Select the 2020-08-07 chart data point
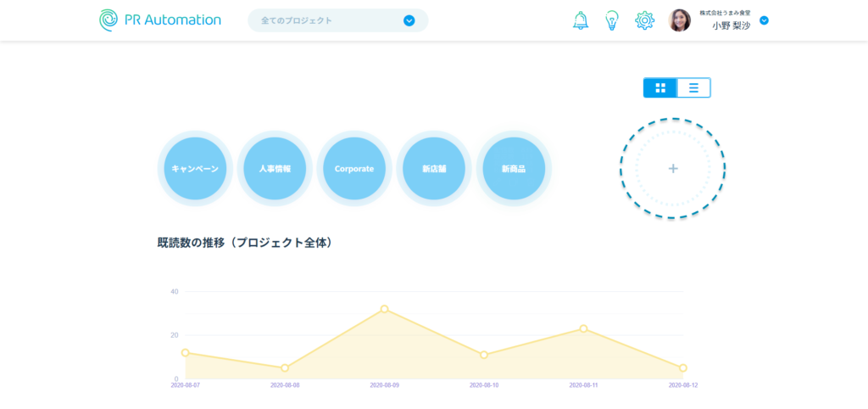This screenshot has width=868, height=409. click(186, 353)
